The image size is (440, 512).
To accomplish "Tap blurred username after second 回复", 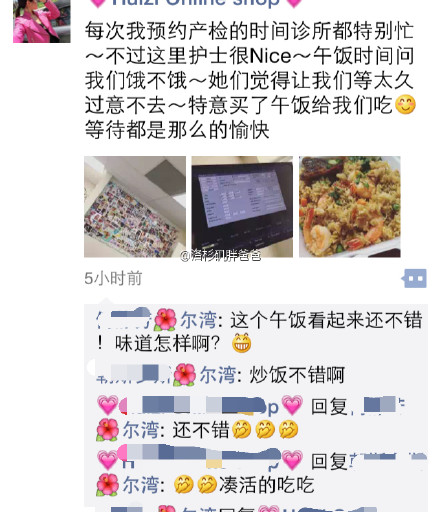I will pyautogui.click(x=388, y=459).
